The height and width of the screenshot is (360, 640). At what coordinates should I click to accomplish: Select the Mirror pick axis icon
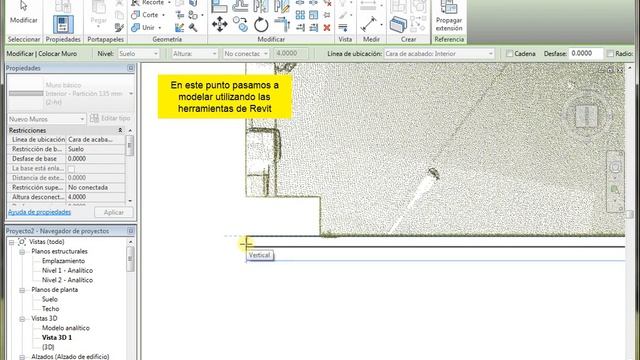coord(261,5)
